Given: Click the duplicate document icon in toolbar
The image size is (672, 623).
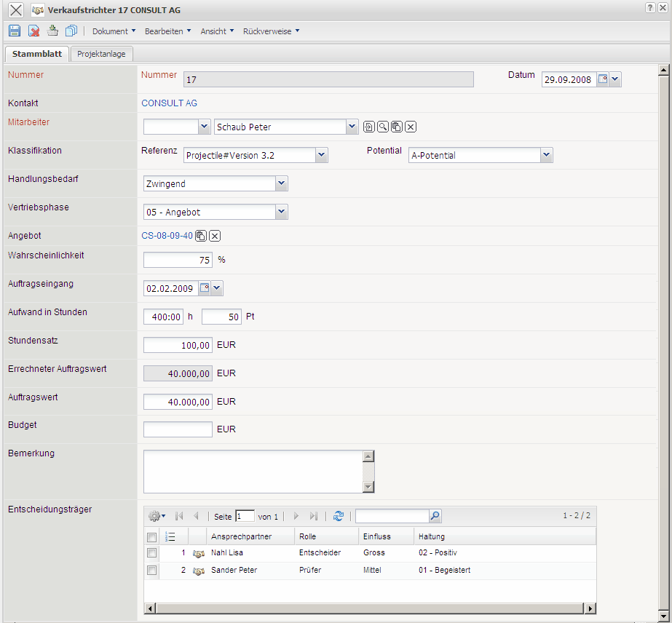Looking at the screenshot, I should (71, 31).
